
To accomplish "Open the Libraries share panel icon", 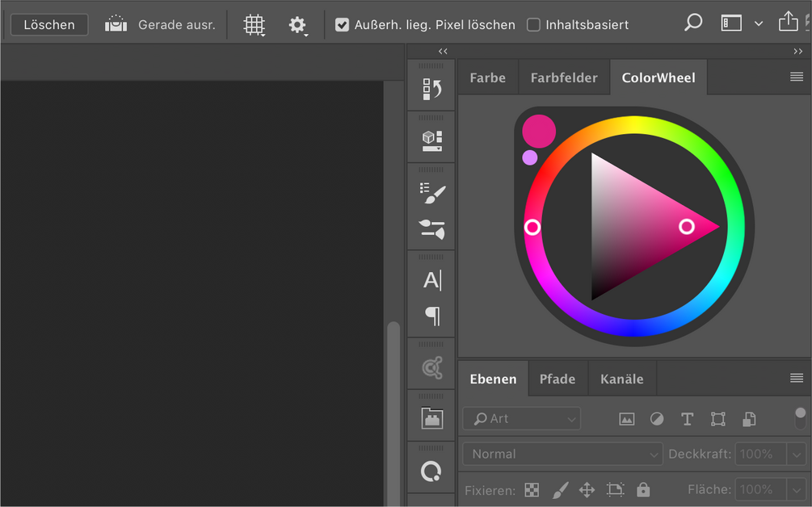I will pos(432,368).
